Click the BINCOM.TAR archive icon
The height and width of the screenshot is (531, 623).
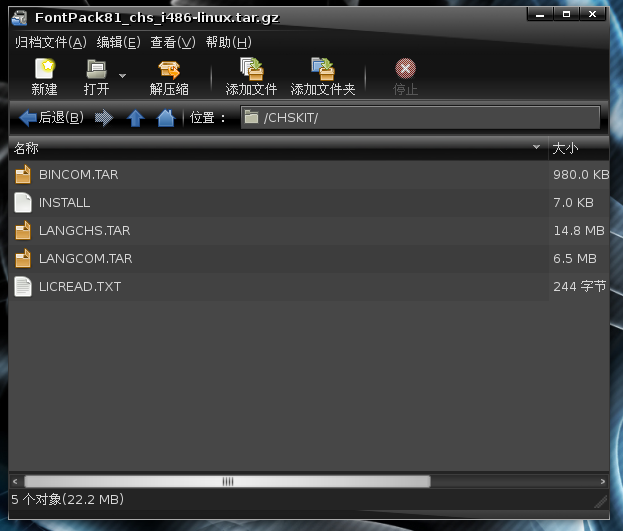tap(23, 175)
